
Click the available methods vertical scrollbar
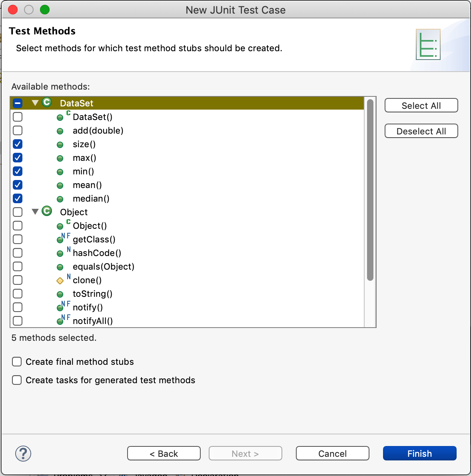pos(370,190)
